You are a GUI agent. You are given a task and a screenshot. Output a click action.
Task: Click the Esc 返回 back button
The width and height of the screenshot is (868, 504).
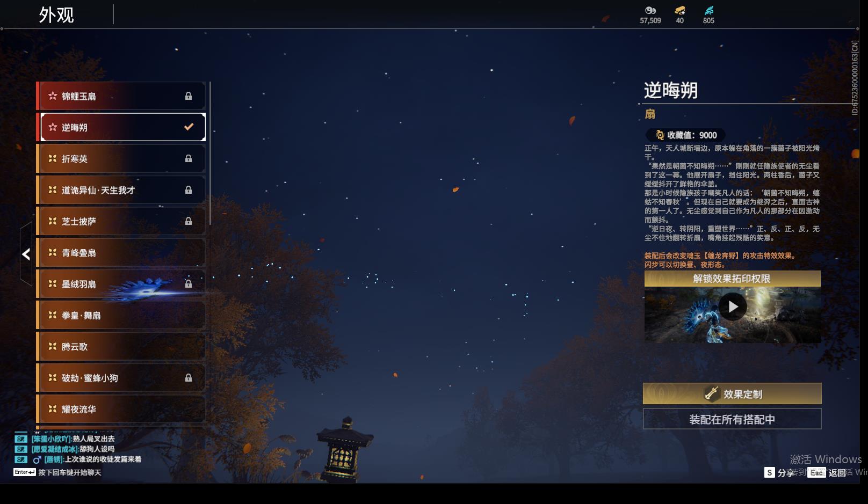coord(827,472)
